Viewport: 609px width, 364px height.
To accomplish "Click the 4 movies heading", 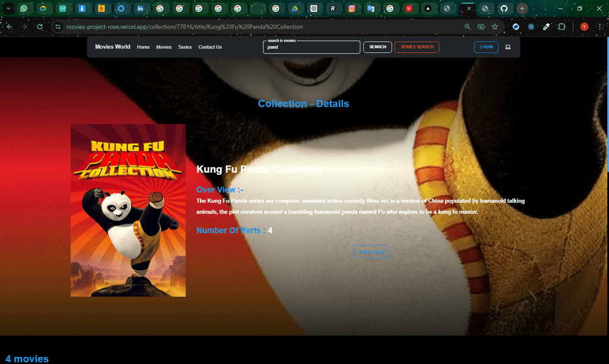I will pos(27,359).
